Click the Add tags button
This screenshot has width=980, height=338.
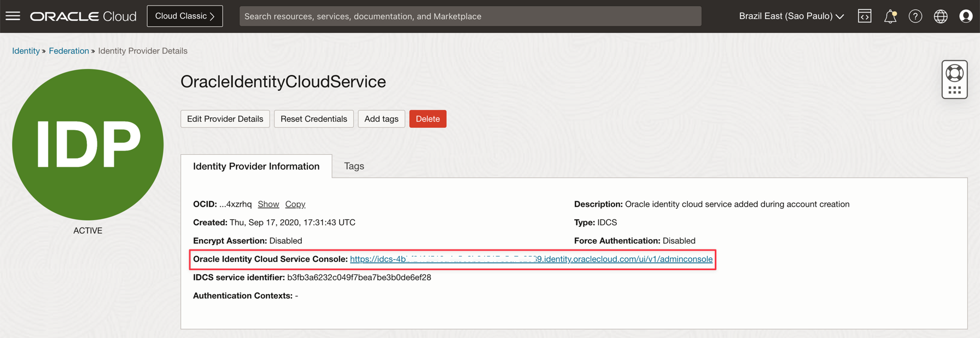[x=381, y=119]
